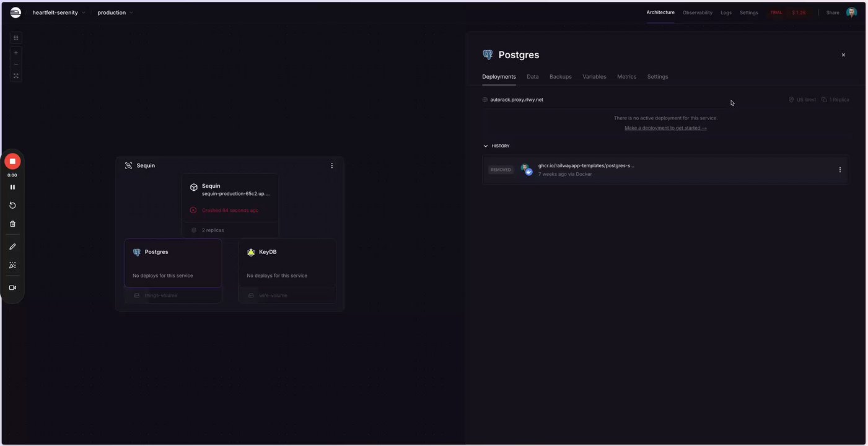
Task: Click the wire-volume attachment
Action: click(287, 295)
